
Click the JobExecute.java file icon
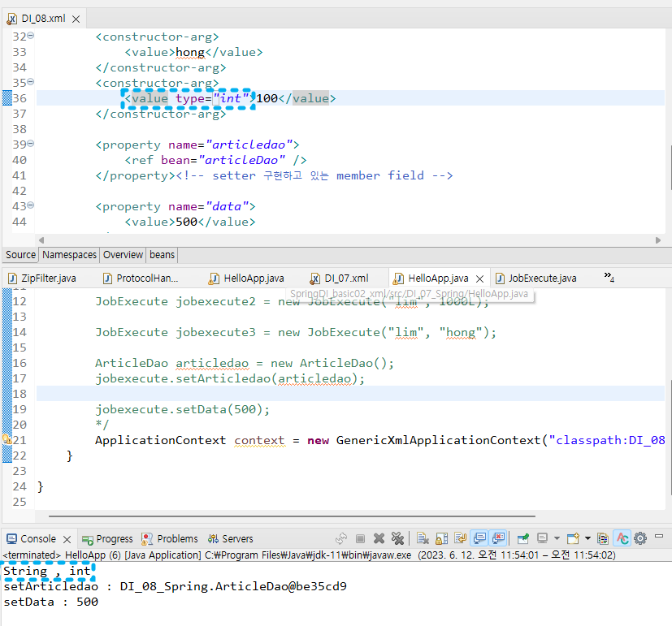(x=500, y=278)
